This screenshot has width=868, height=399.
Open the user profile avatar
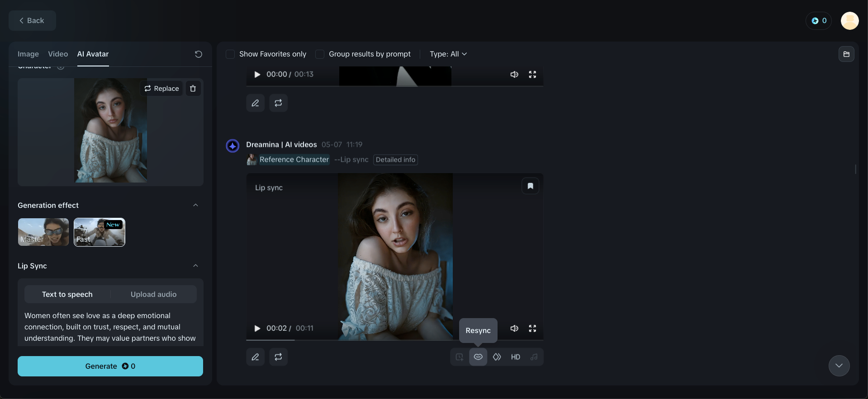point(849,21)
